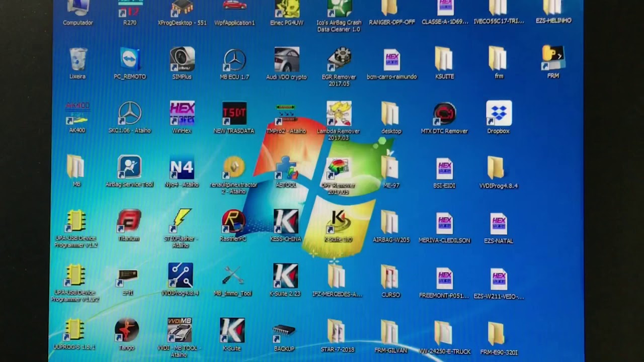Image resolution: width=644 pixels, height=362 pixels.
Task: Select the EZS-W211-VEIO-... hex file
Action: pos(499,283)
